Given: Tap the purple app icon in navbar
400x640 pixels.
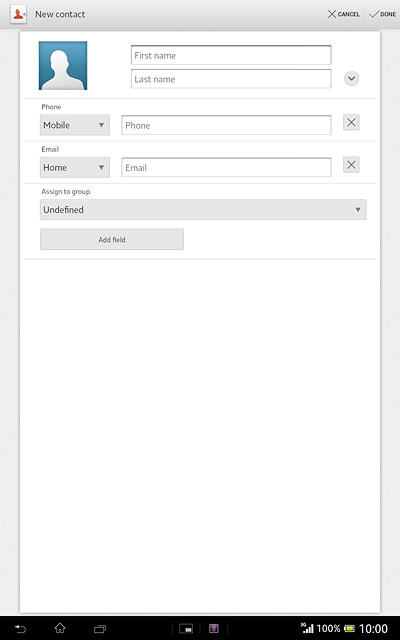Looking at the screenshot, I should tap(213, 629).
